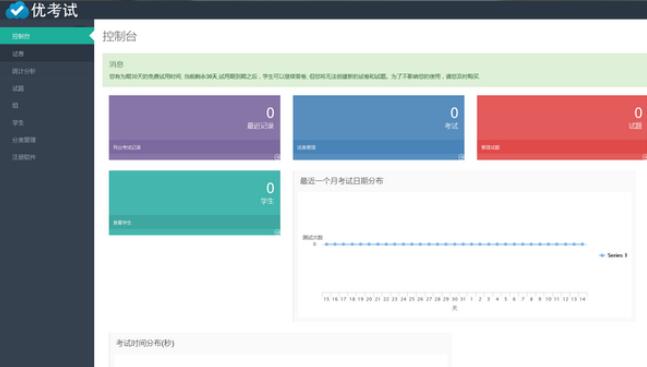
Task: Click the 0 count on the teal 学生 card
Action: (x=270, y=188)
